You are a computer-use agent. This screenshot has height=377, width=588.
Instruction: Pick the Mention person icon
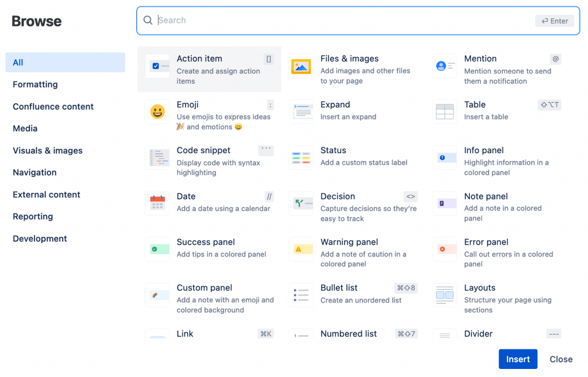pyautogui.click(x=445, y=67)
